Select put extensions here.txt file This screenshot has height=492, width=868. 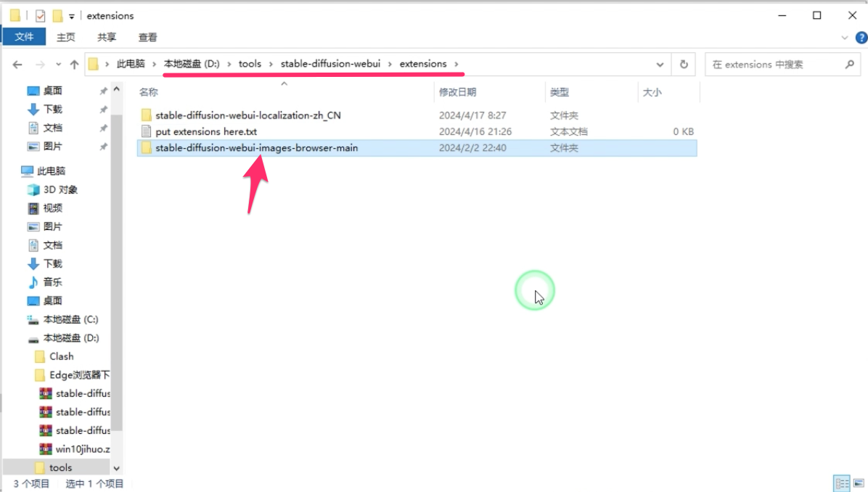pyautogui.click(x=206, y=132)
